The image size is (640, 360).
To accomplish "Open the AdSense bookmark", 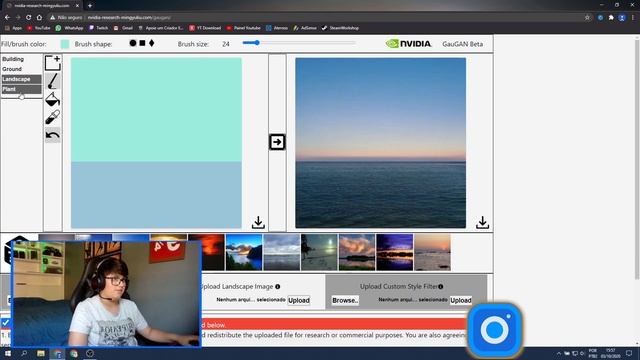I will 305,28.
